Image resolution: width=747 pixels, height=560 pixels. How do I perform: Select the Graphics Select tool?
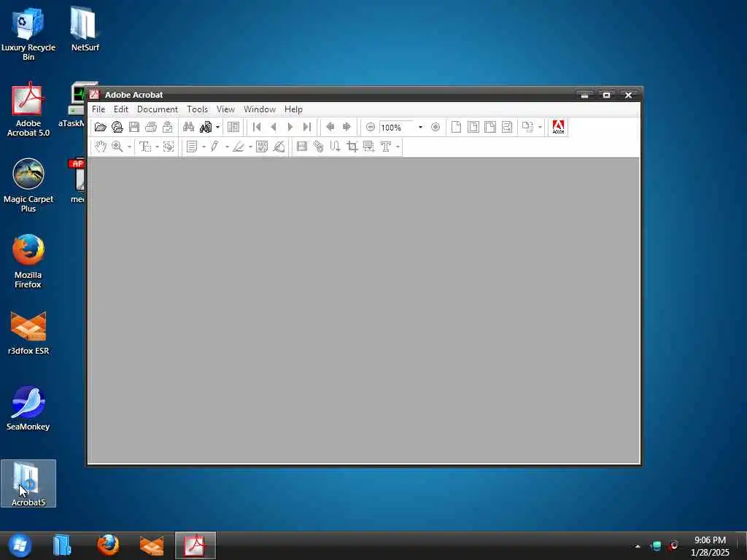tap(169, 147)
